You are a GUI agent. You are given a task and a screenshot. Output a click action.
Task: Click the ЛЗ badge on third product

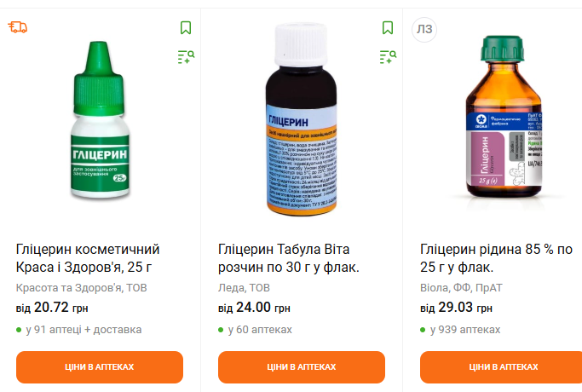click(x=424, y=29)
